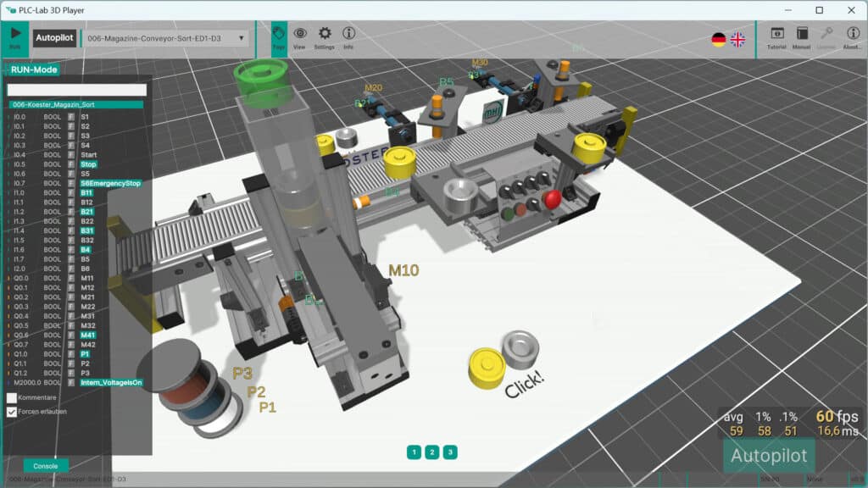Switch to camera view 2
868x488 pixels.
click(431, 452)
